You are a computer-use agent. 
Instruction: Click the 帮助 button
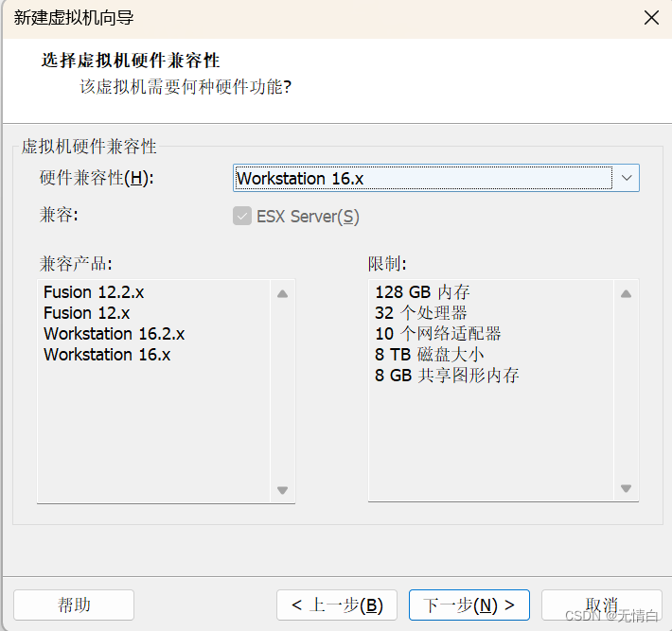(x=74, y=605)
